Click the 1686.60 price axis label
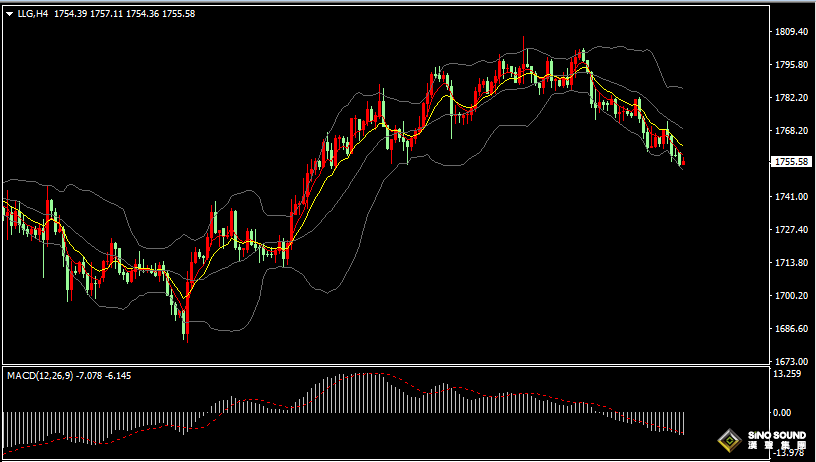Image resolution: width=816 pixels, height=462 pixels. (792, 329)
